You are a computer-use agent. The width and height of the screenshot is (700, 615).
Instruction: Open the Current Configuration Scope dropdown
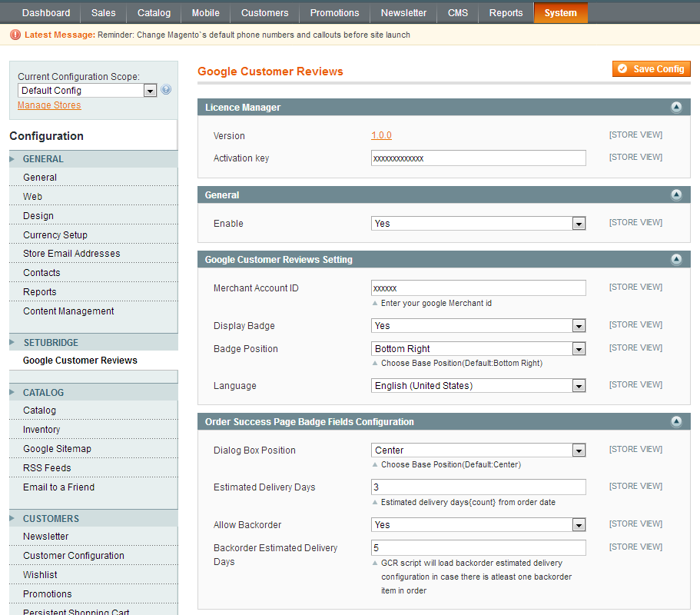(x=87, y=91)
